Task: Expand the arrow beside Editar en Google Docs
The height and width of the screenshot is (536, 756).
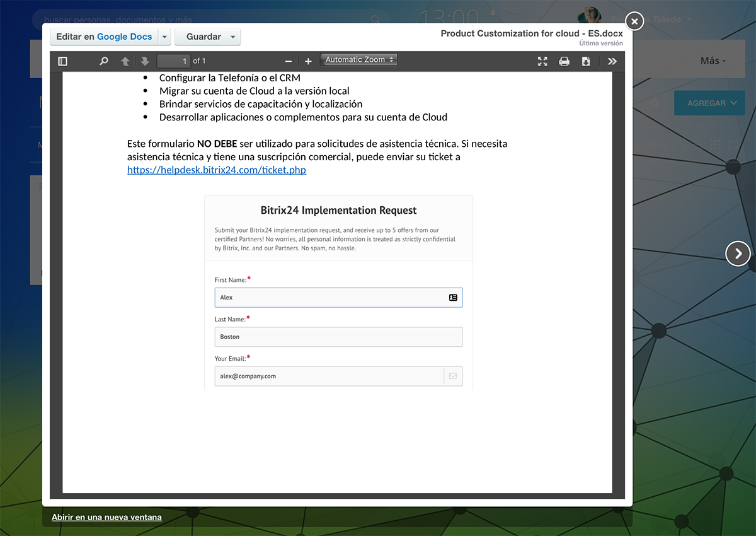Action: [164, 37]
